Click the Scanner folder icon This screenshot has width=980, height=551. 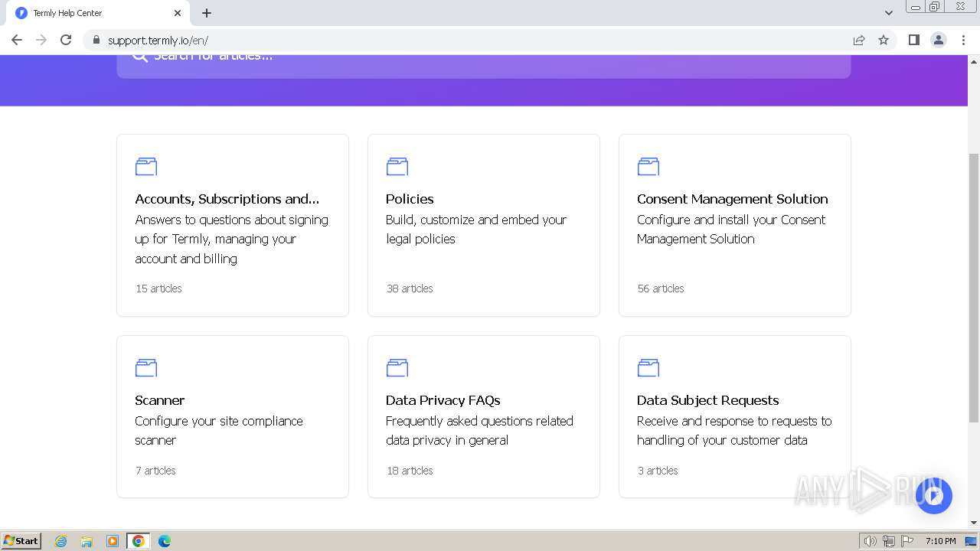pyautogui.click(x=146, y=367)
